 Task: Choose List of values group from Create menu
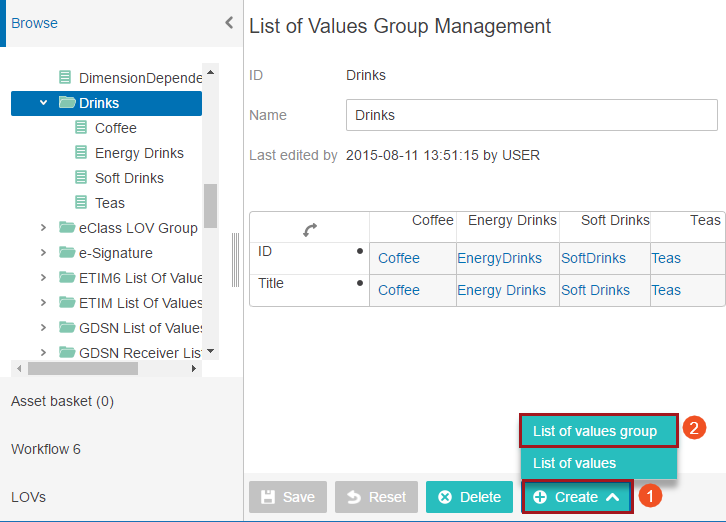click(599, 431)
